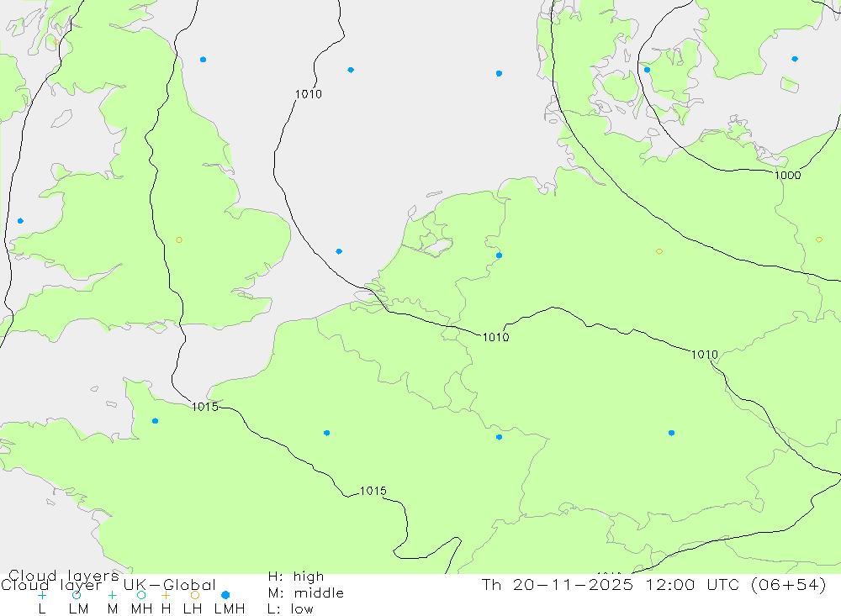
Task: Select the orange LH marker near the Polish border
Action: [x=819, y=240]
